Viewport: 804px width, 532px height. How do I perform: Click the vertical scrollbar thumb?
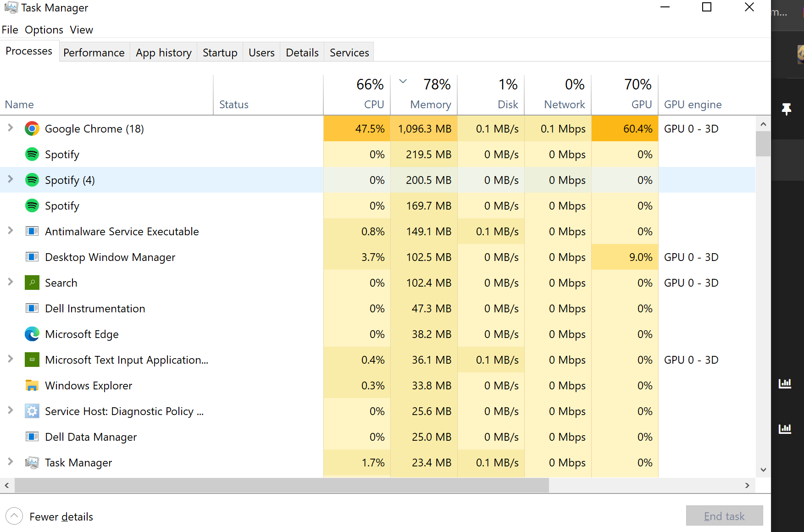tap(763, 144)
